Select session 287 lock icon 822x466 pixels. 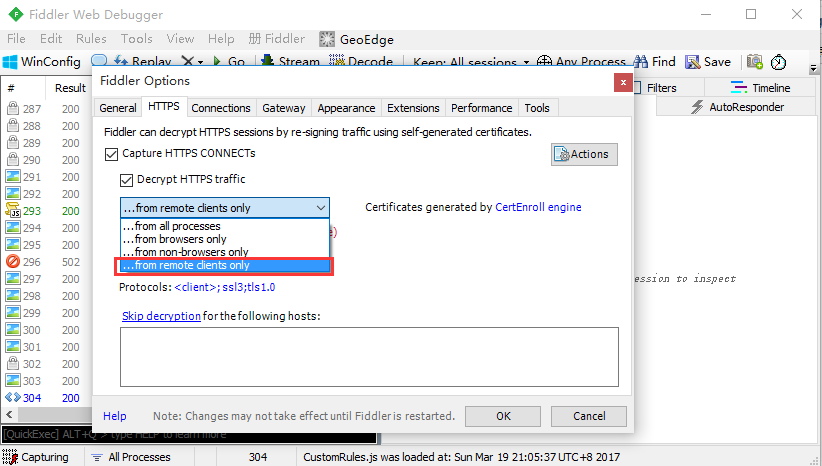coord(13,109)
